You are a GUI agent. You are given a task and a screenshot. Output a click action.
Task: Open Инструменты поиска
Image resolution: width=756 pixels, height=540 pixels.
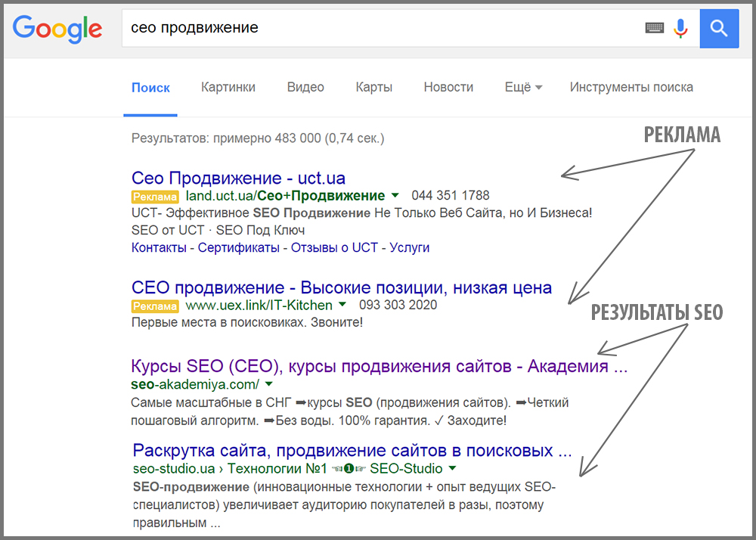click(631, 87)
